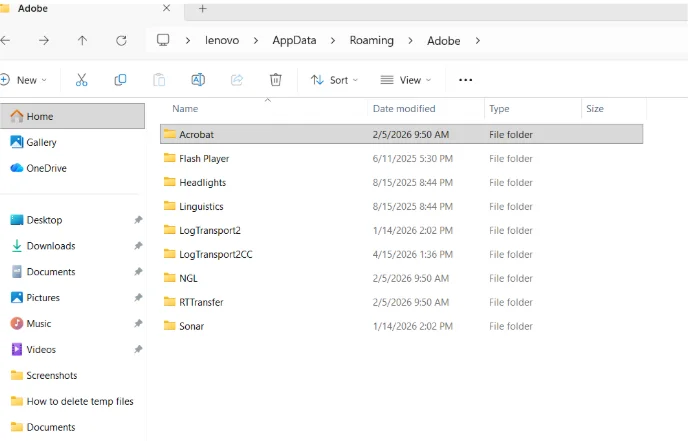This screenshot has height=441, width=688.
Task: Click the Share icon in toolbar
Action: pos(237,80)
